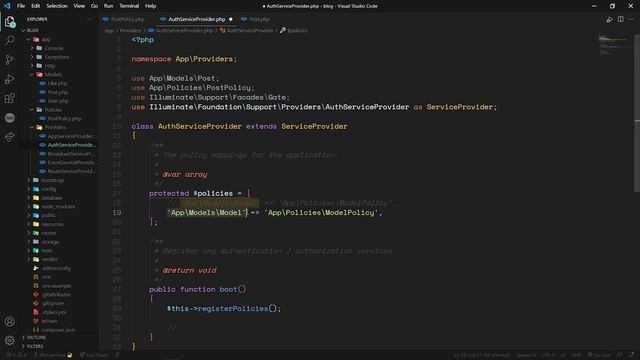
Task: Open PostPolicy.php in the explorer tree
Action: pyautogui.click(x=64, y=118)
